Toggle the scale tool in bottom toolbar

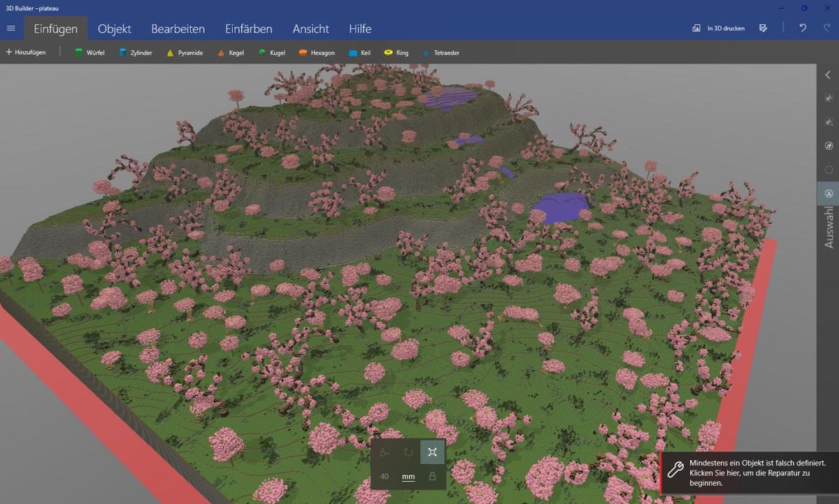click(432, 452)
